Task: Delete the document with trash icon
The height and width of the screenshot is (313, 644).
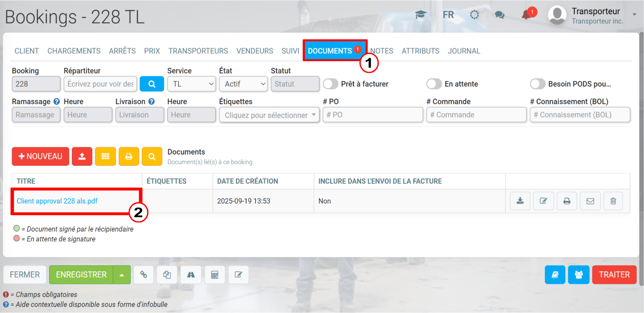Action: (613, 201)
